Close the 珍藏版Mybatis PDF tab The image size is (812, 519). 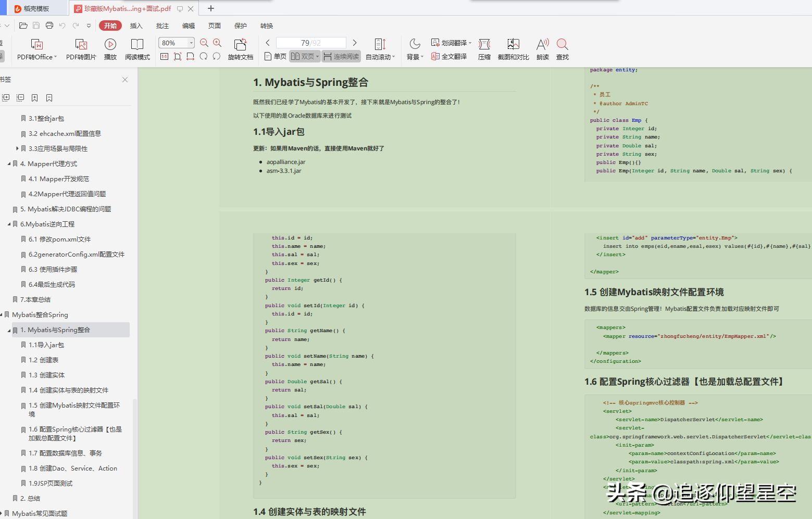[191, 9]
